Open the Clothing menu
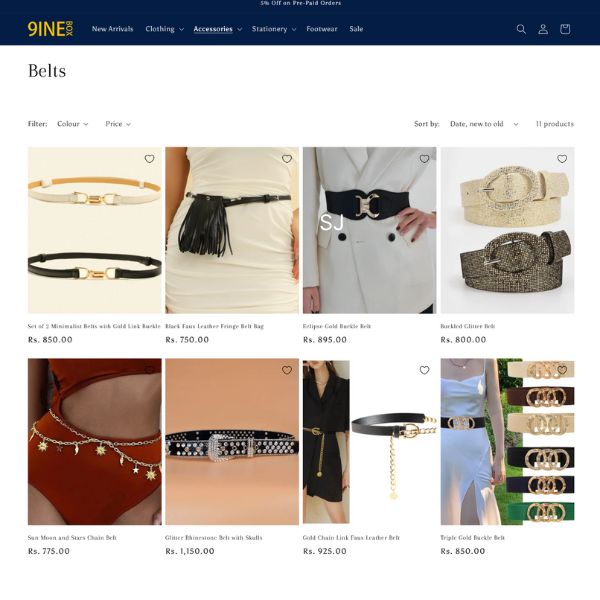Image resolution: width=600 pixels, height=600 pixels. click(164, 29)
